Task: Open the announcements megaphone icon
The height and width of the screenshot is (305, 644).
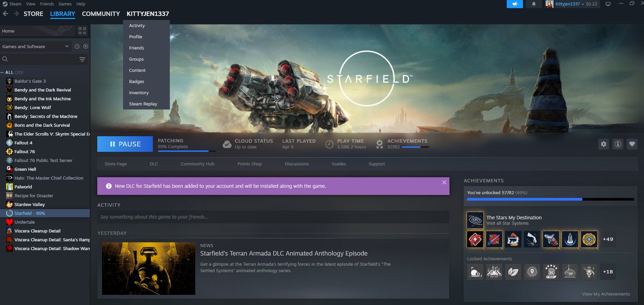Action: point(515,4)
